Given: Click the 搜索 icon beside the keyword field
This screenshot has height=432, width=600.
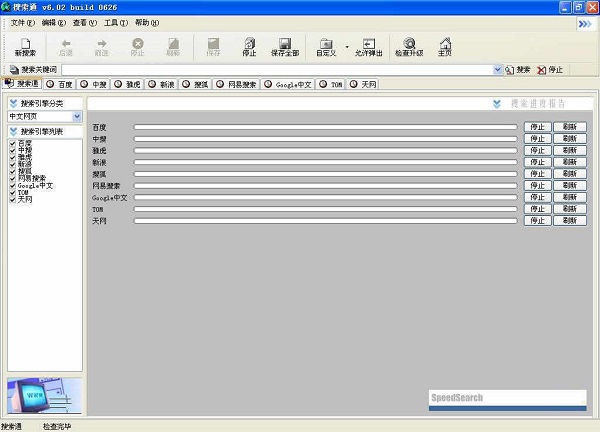Looking at the screenshot, I should (517, 70).
